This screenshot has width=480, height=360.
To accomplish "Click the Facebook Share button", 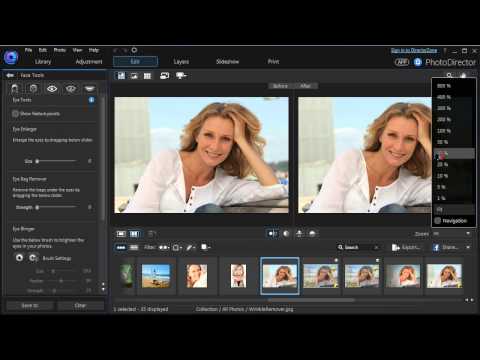I will pyautogui.click(x=446, y=247).
